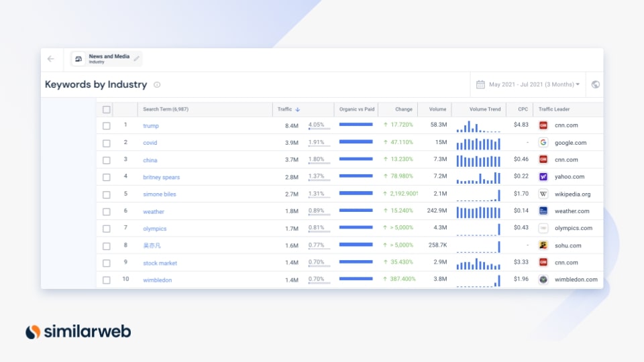Check the box for trump row

pyautogui.click(x=107, y=126)
